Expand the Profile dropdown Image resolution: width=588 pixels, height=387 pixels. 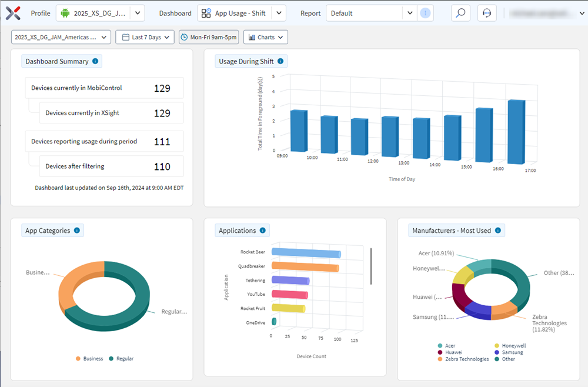137,13
